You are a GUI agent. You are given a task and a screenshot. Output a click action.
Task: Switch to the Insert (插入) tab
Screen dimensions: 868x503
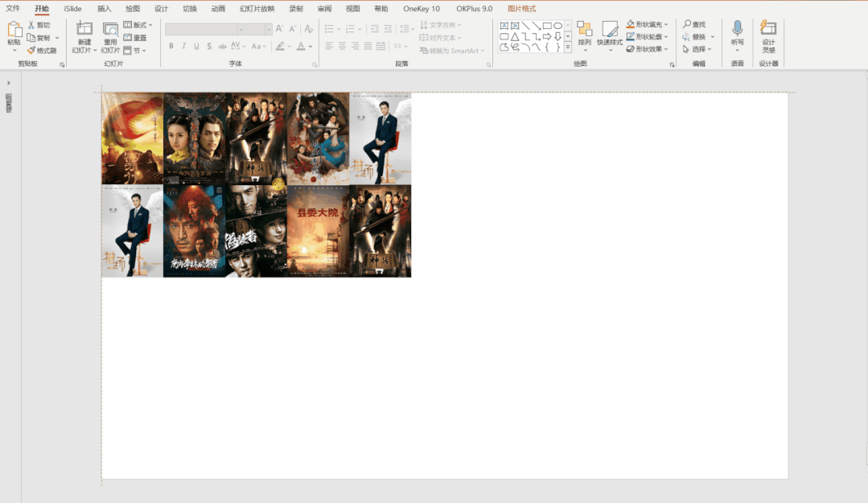click(104, 8)
